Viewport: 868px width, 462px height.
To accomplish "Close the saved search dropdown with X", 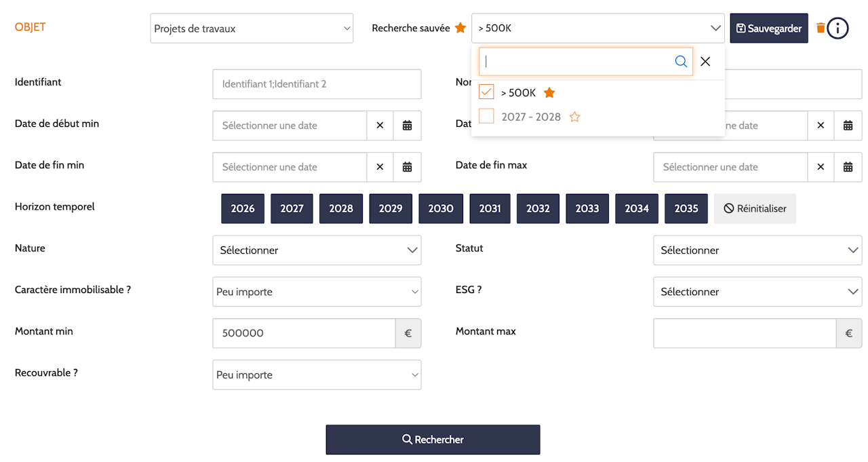I will (705, 62).
